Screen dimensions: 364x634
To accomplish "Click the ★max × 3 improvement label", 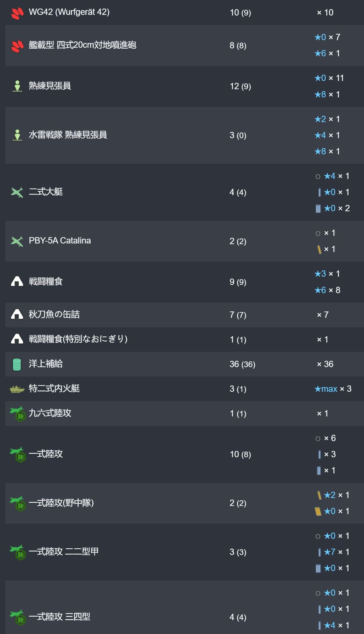I will 333,389.
